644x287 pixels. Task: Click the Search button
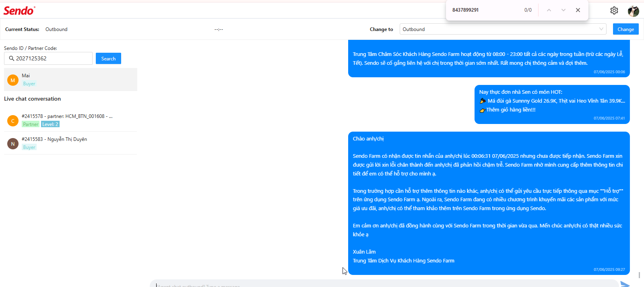108,58
